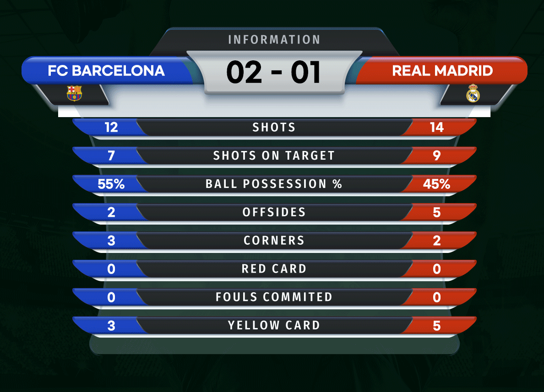Click the OFFSIDES row label
The height and width of the screenshot is (392, 544).
(x=274, y=212)
